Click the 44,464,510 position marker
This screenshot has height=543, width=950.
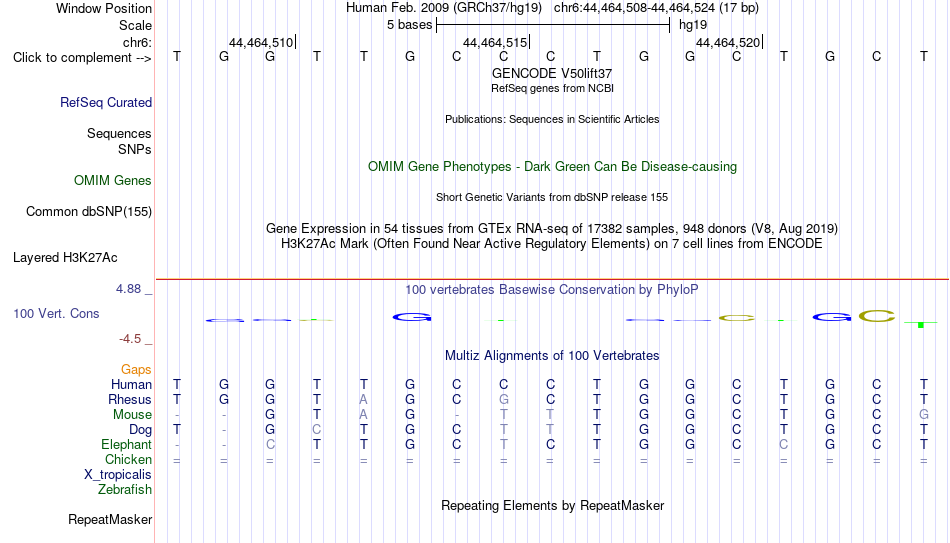[261, 42]
